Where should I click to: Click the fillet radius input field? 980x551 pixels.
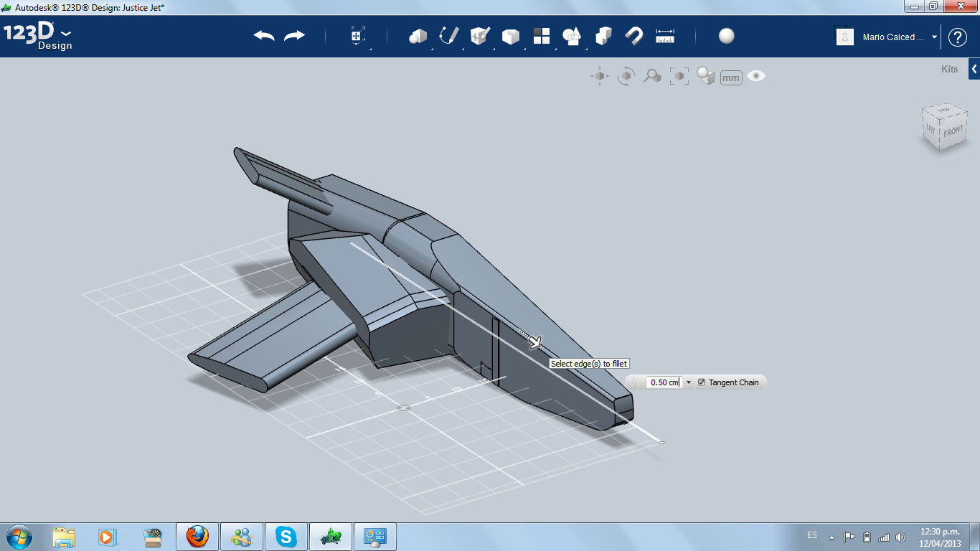(x=664, y=382)
